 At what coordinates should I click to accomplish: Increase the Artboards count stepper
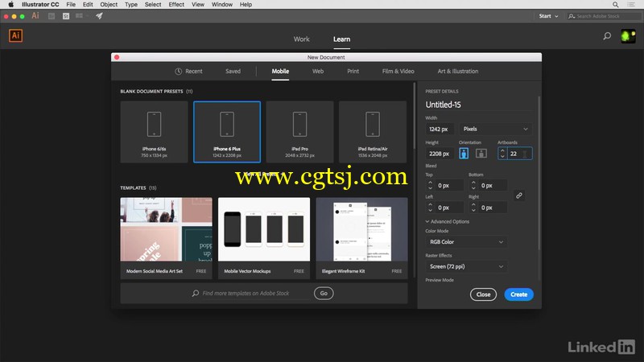502,150
